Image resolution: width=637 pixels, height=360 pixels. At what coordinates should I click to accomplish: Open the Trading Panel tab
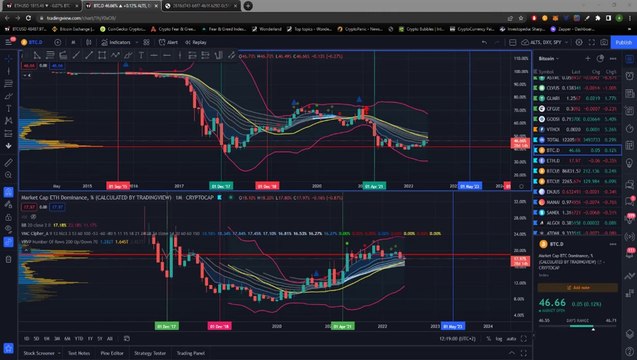(191, 353)
